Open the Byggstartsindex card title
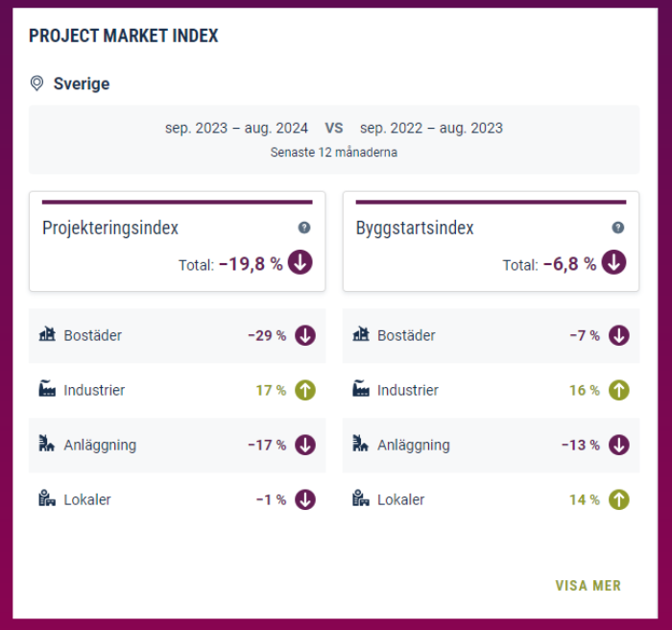Image resolution: width=672 pixels, height=630 pixels. pos(415,229)
